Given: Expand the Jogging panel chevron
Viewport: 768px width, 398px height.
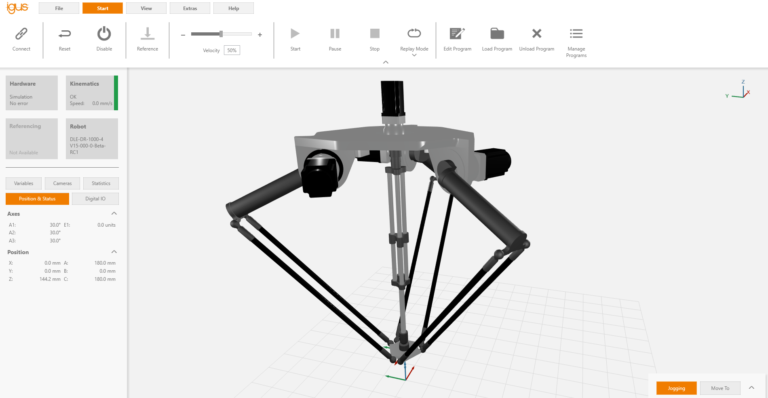Looking at the screenshot, I should (x=751, y=388).
